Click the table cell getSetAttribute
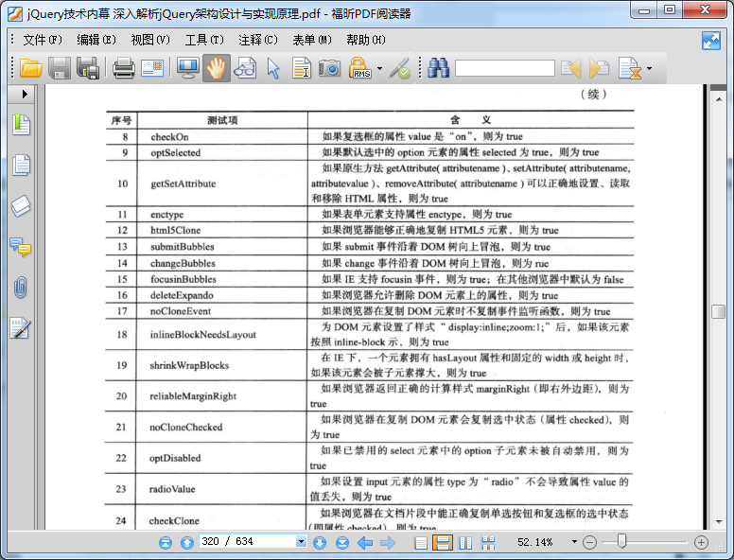734x560 pixels. 183,184
